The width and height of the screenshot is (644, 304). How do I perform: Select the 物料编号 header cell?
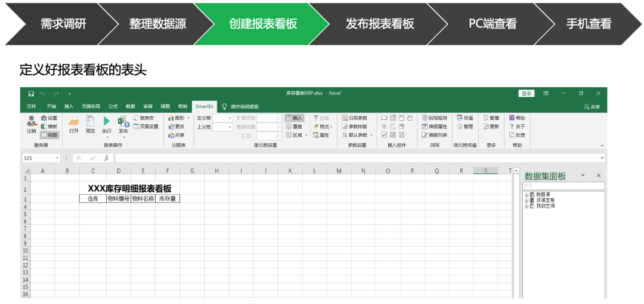point(119,199)
